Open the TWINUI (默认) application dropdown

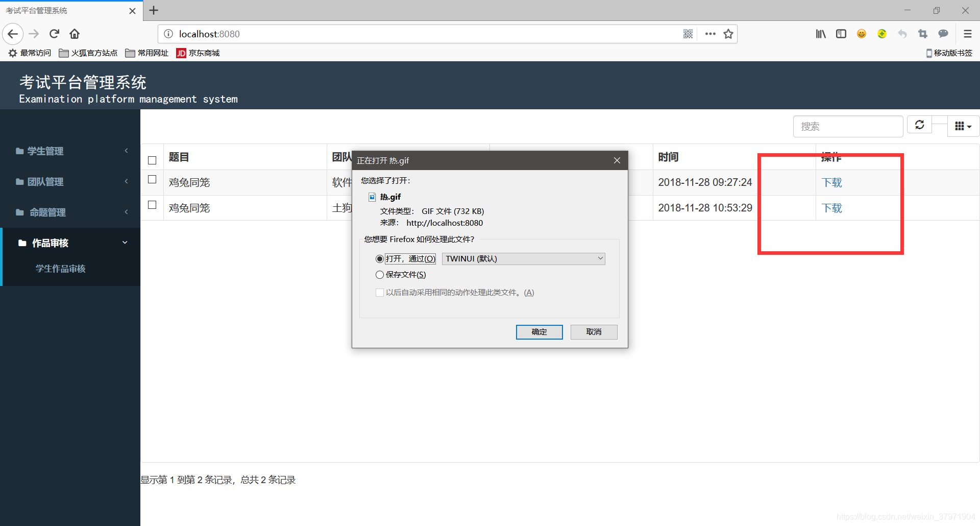click(524, 259)
